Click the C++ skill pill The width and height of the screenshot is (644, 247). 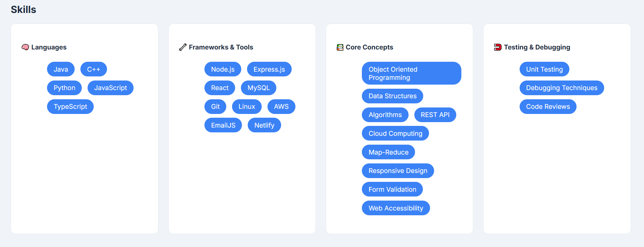click(x=93, y=69)
